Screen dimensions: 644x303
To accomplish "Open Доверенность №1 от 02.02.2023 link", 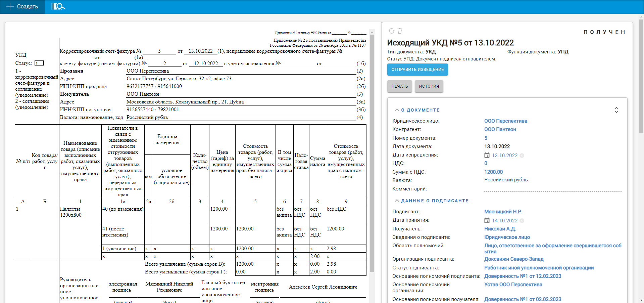I will pos(523,299).
